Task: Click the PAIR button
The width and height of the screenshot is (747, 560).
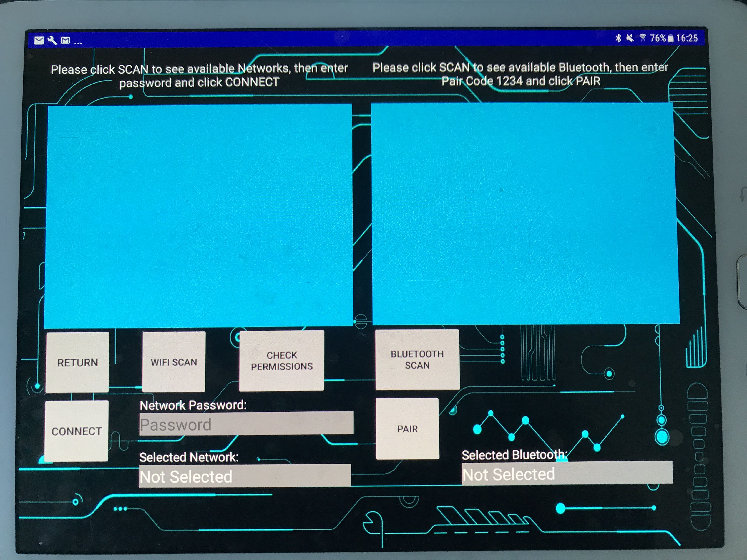Action: coord(408,429)
